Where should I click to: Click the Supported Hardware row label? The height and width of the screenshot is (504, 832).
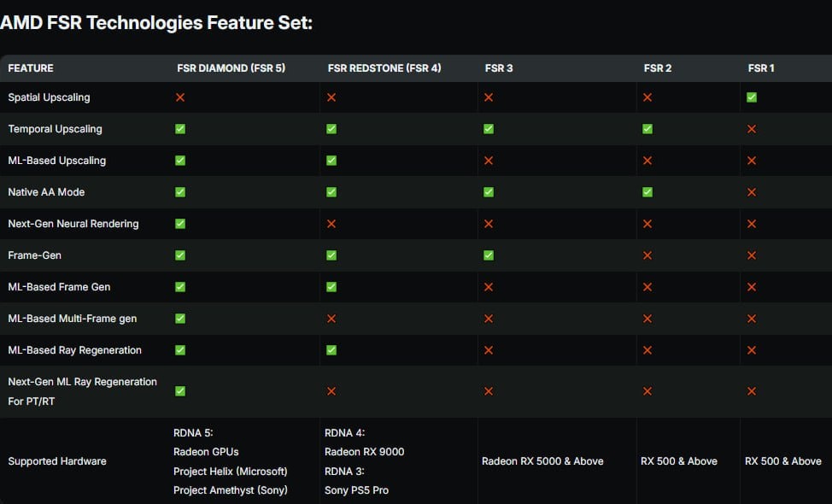[x=57, y=461]
